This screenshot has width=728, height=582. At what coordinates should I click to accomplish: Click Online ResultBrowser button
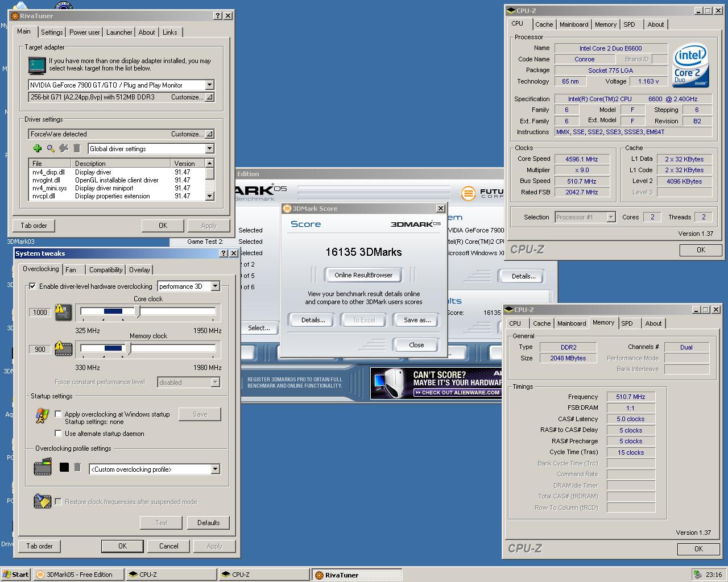coord(363,275)
